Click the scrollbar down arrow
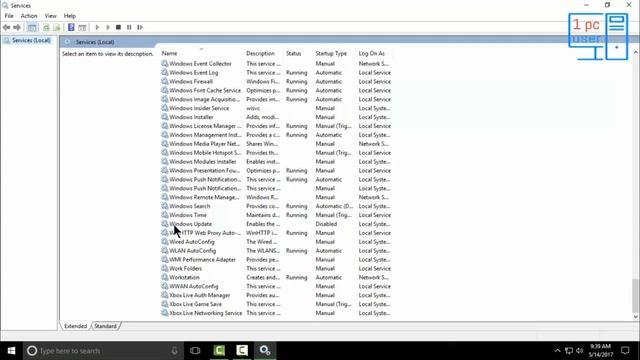640x360 pixels. 636,317
